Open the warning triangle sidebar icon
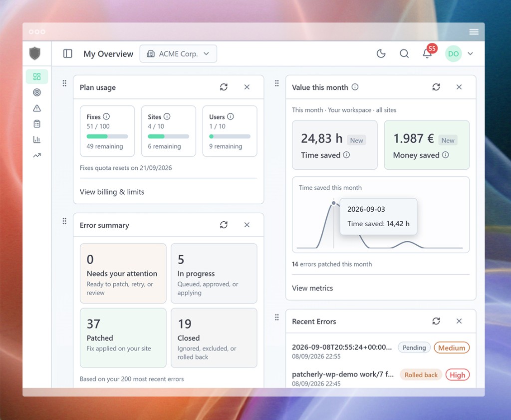Screen dimensions: 511x420 click(x=37, y=108)
